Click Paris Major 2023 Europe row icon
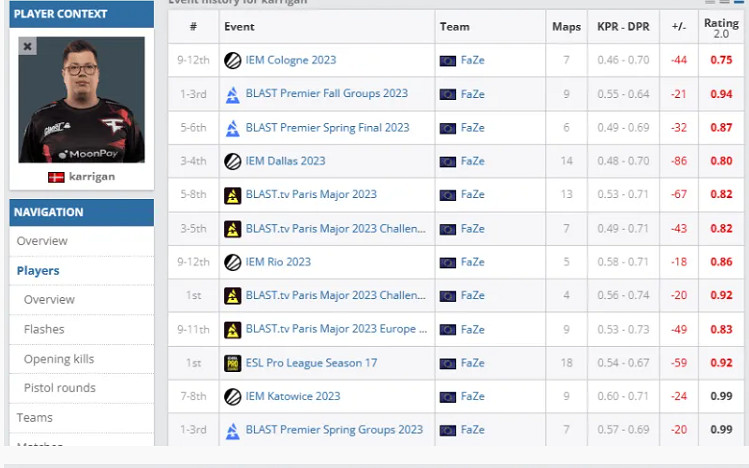 (233, 330)
